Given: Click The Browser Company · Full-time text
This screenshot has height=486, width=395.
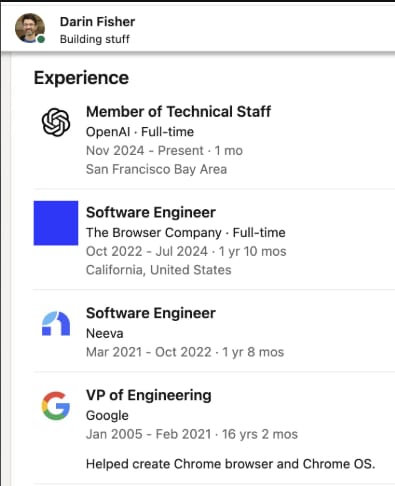Looking at the screenshot, I should tap(186, 233).
